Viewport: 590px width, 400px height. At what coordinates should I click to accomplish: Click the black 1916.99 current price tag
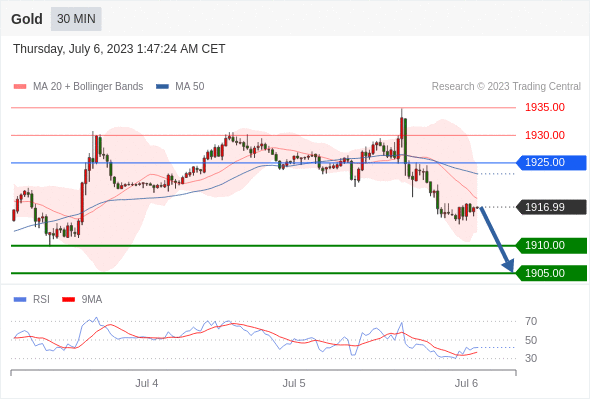pyautogui.click(x=551, y=207)
